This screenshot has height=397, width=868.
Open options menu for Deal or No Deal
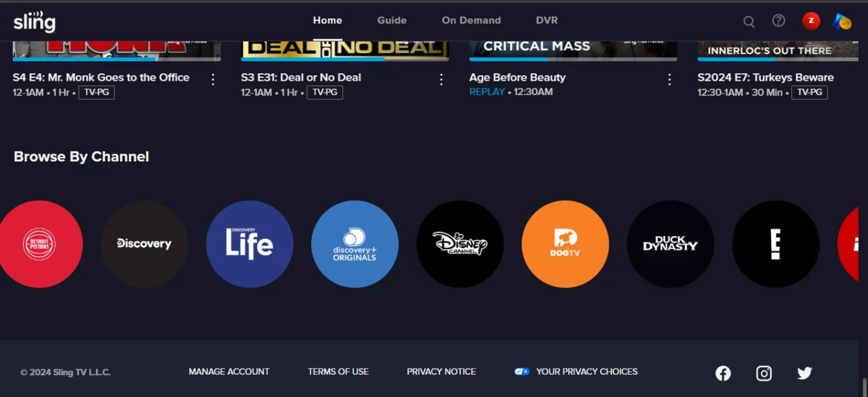pos(441,79)
